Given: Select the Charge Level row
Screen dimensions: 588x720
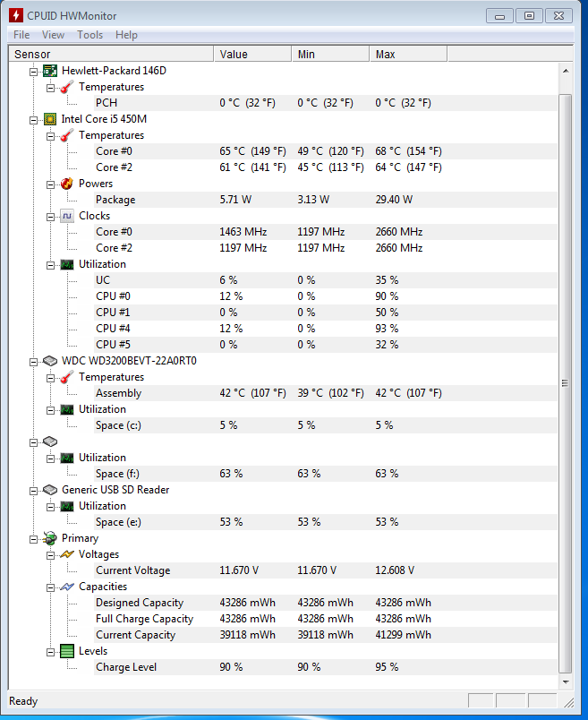Looking at the screenshot, I should click(x=326, y=667).
